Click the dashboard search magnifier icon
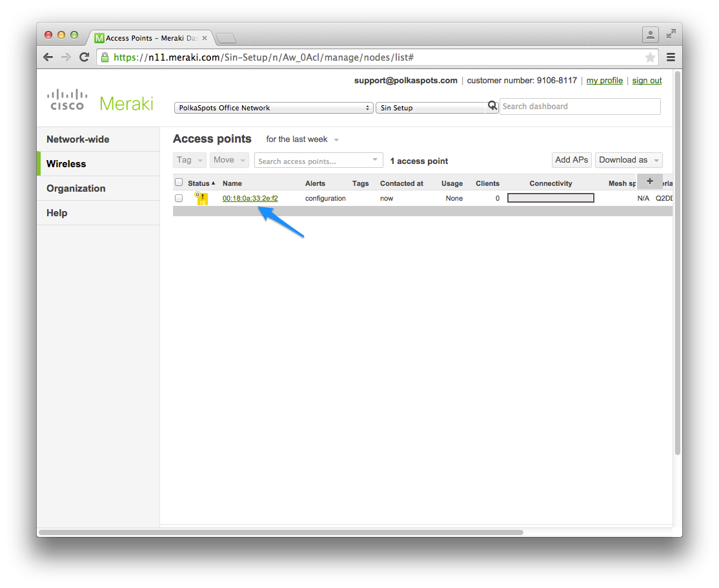The width and height of the screenshot is (719, 588). (x=492, y=106)
